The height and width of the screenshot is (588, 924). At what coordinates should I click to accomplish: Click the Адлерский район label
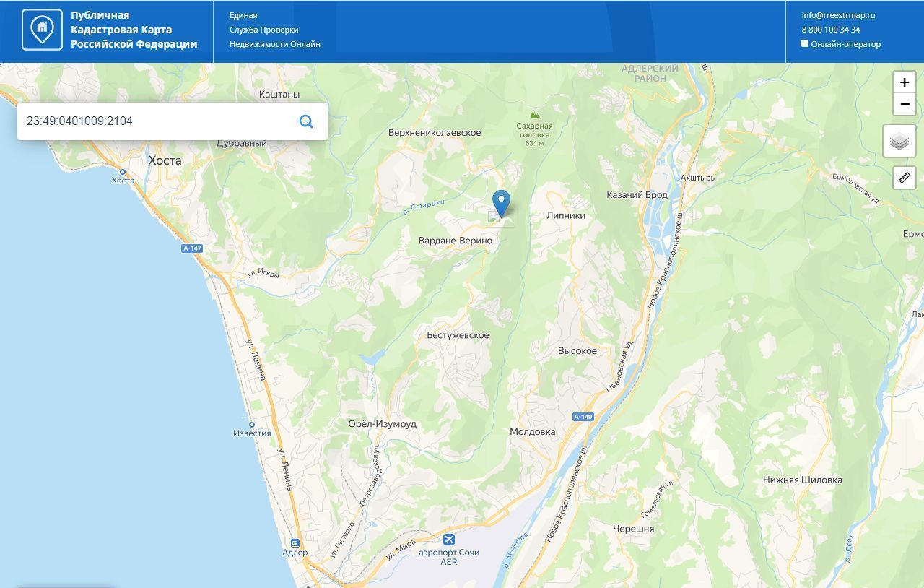(650, 73)
